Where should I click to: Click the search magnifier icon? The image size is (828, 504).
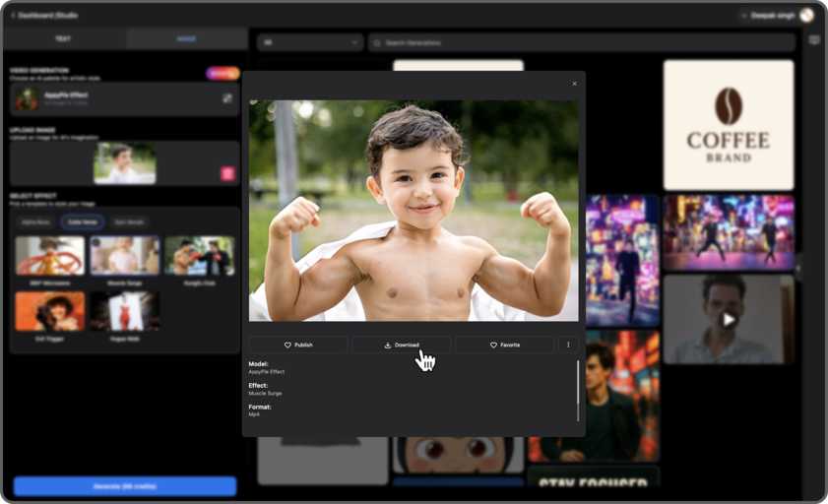(377, 42)
